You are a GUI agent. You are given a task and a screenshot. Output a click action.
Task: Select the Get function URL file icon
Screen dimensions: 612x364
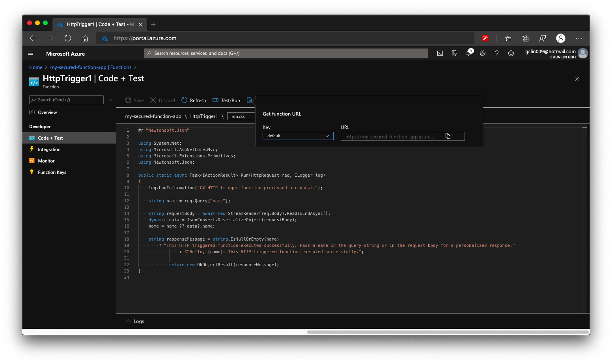point(250,100)
